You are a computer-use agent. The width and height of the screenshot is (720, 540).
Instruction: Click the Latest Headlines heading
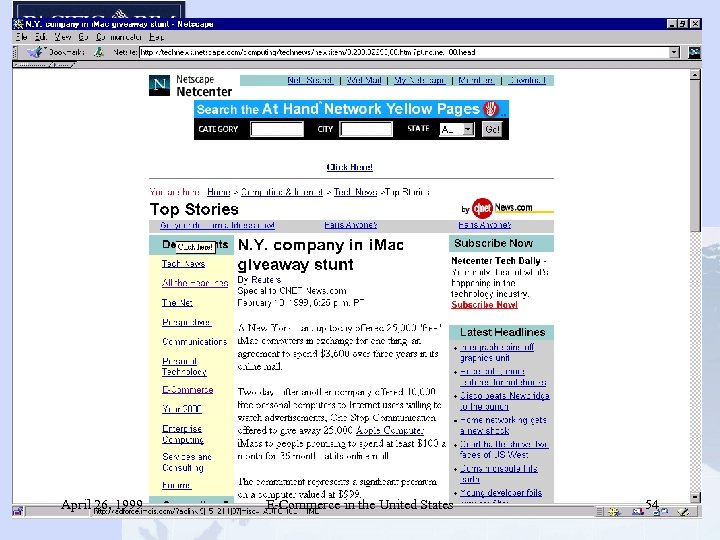point(502,332)
